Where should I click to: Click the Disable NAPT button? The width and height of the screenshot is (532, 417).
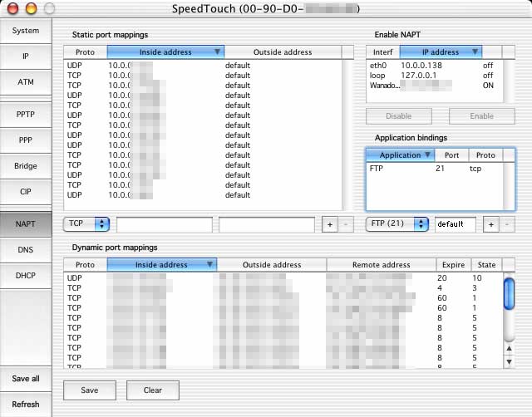[x=399, y=116]
